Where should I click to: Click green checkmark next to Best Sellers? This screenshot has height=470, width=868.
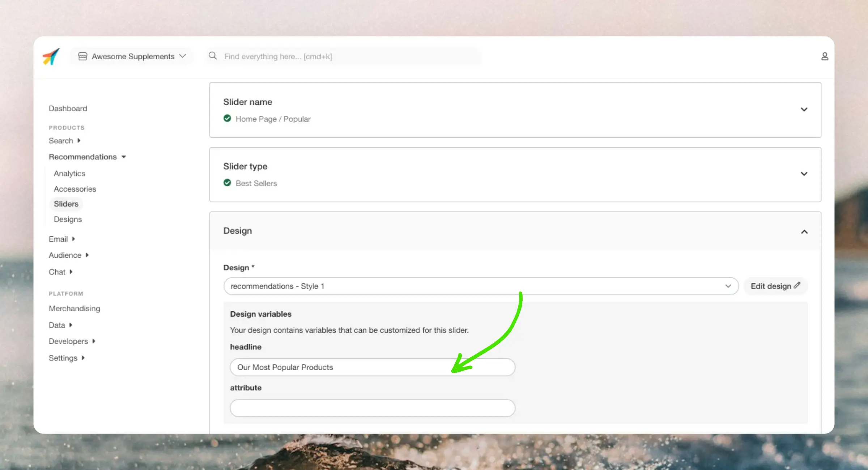pyautogui.click(x=227, y=183)
